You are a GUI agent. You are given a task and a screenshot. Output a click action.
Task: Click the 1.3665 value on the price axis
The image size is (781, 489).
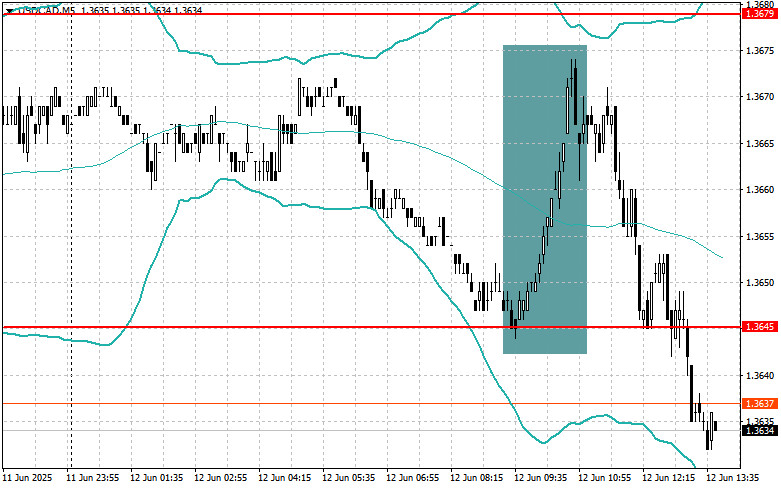tap(760, 143)
